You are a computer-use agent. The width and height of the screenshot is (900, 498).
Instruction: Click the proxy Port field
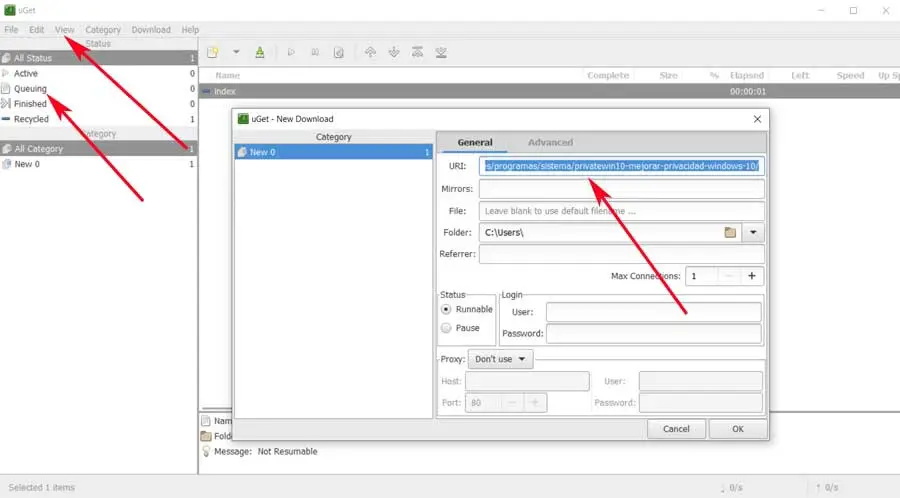(x=483, y=403)
